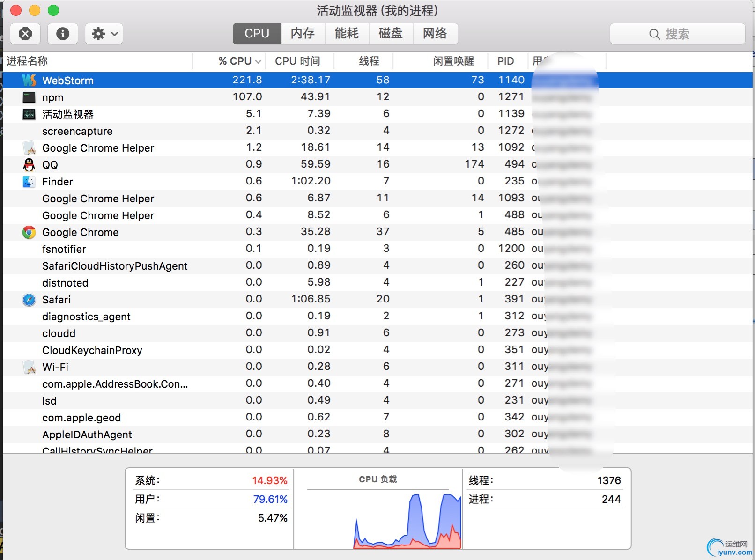755x560 pixels.
Task: Select the SafariCloudHistoryPushAgent row
Action: 377,266
